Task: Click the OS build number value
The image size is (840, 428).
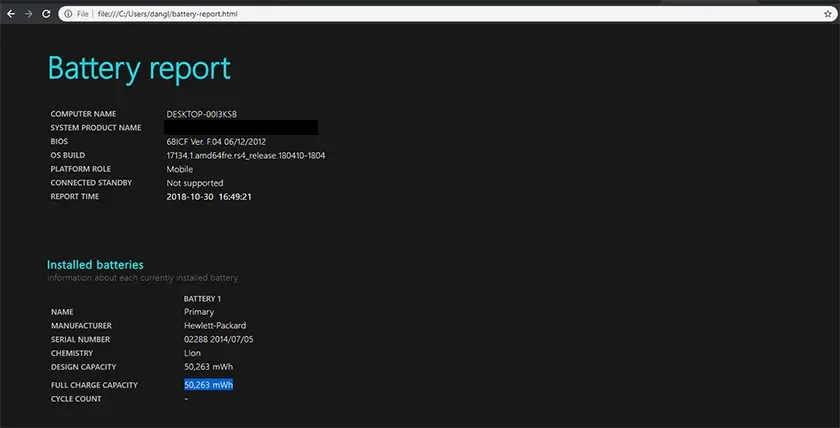Action: pos(245,156)
